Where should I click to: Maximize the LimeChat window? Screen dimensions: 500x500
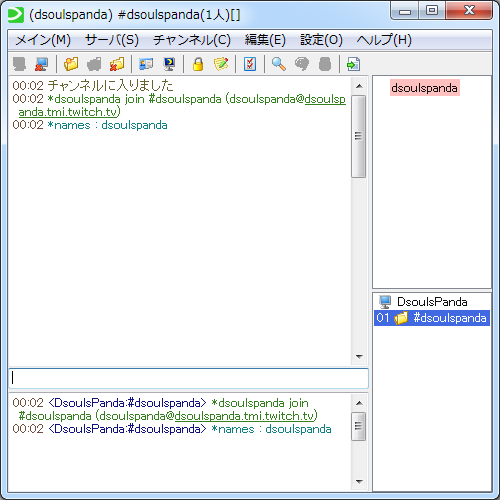click(x=432, y=11)
